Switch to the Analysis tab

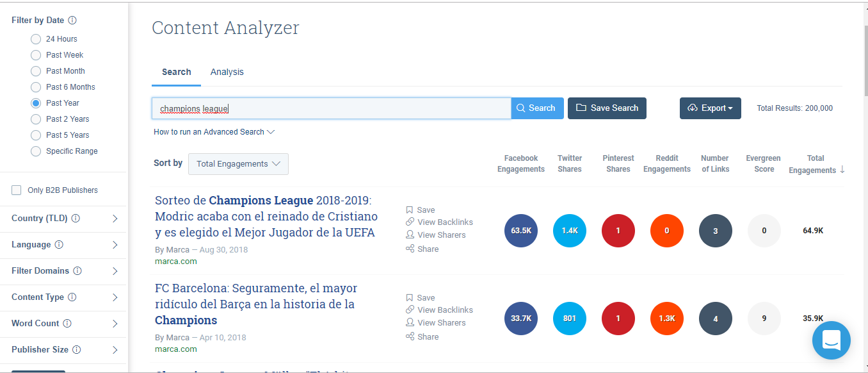tap(227, 72)
